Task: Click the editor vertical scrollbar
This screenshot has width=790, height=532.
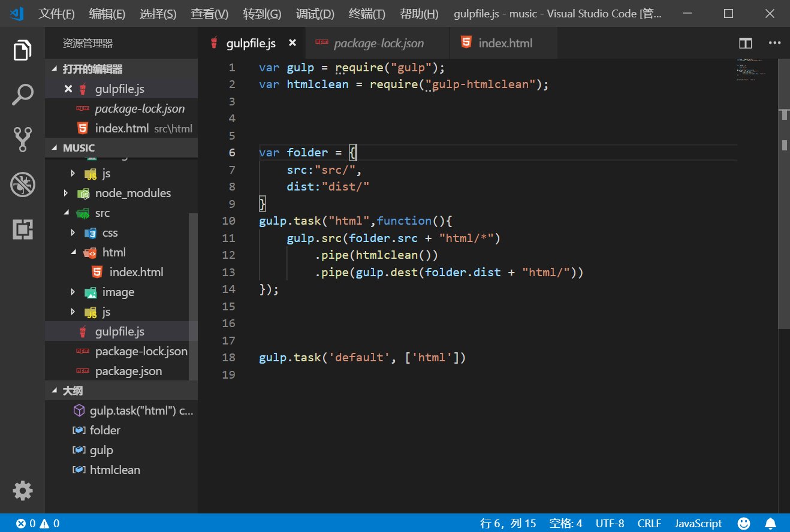Action: pos(783,193)
